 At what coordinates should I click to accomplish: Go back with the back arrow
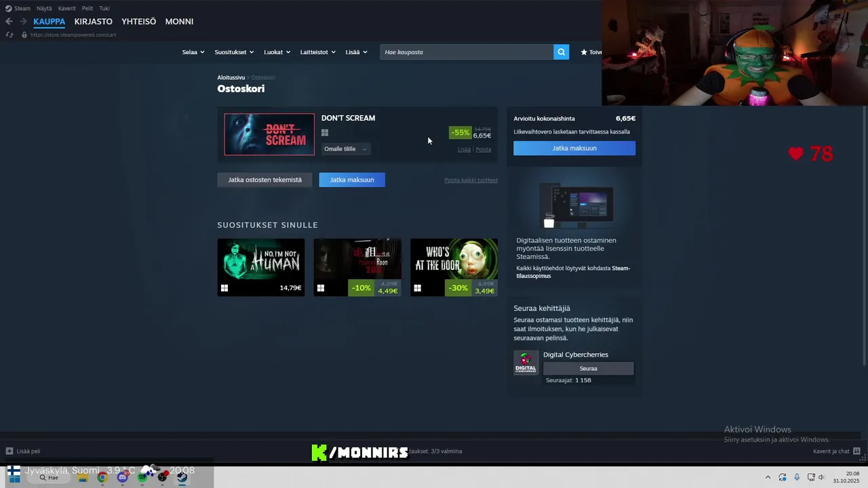click(9, 22)
